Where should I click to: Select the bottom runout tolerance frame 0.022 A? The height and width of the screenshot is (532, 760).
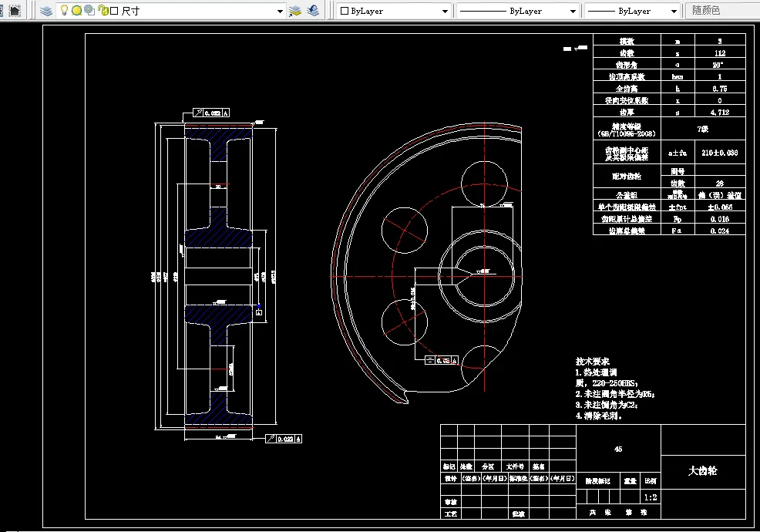pyautogui.click(x=284, y=439)
